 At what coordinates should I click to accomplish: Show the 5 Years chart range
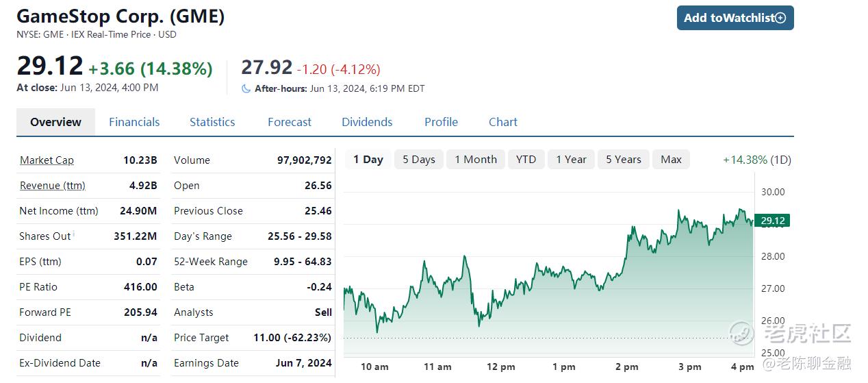pos(624,160)
